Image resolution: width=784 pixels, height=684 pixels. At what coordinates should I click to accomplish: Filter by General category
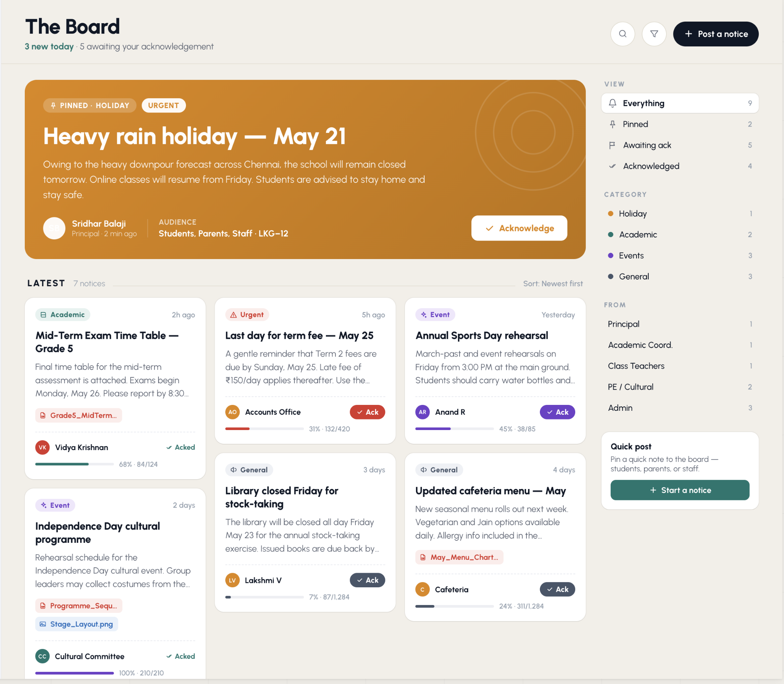(x=680, y=276)
